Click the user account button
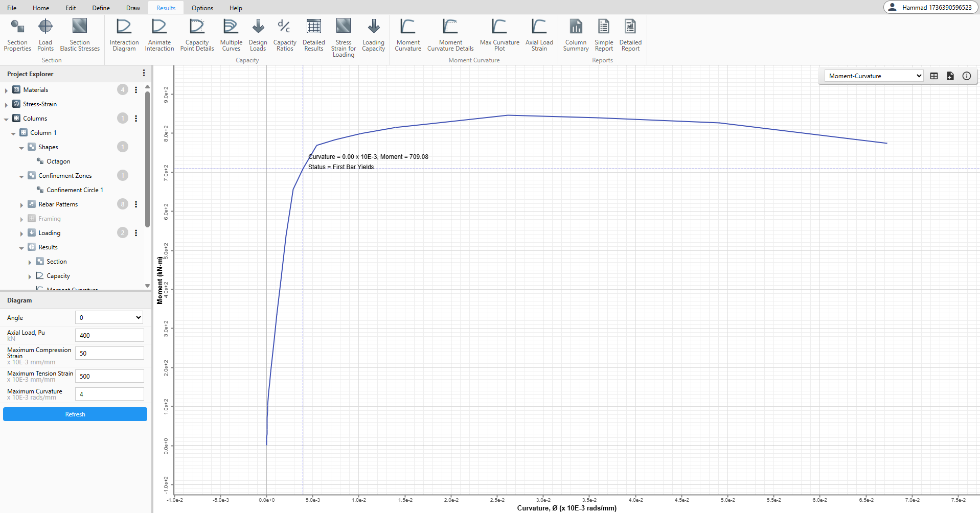The image size is (980, 513). pyautogui.click(x=930, y=7)
